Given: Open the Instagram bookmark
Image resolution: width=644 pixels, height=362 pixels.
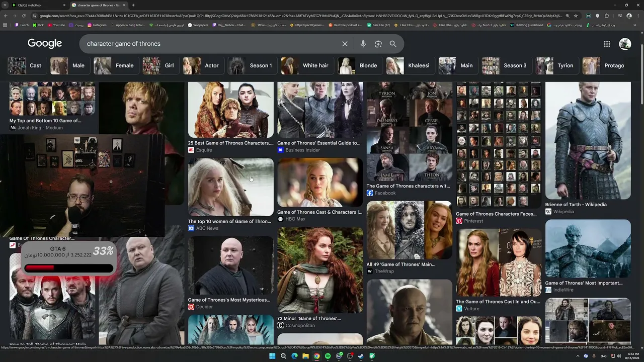Looking at the screenshot, I should click(97, 25).
